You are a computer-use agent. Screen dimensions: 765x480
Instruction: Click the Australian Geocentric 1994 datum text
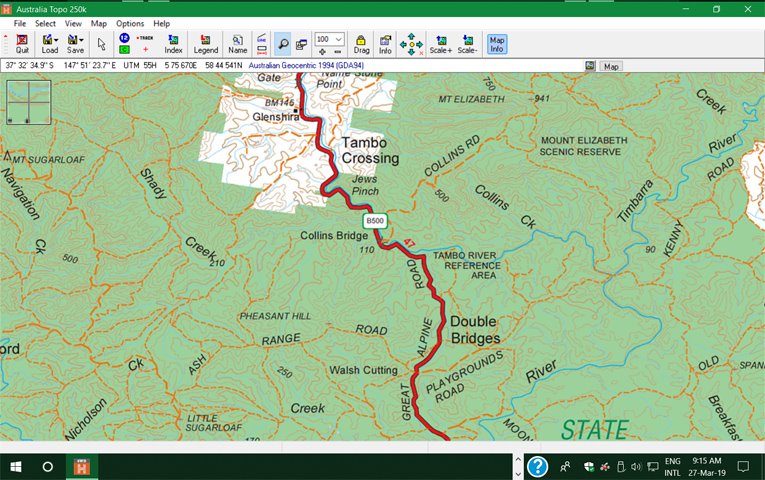pyautogui.click(x=306, y=65)
